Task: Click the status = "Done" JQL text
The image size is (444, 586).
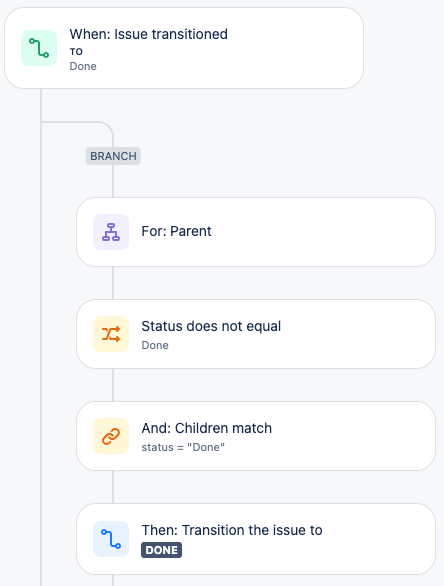Action: click(183, 447)
